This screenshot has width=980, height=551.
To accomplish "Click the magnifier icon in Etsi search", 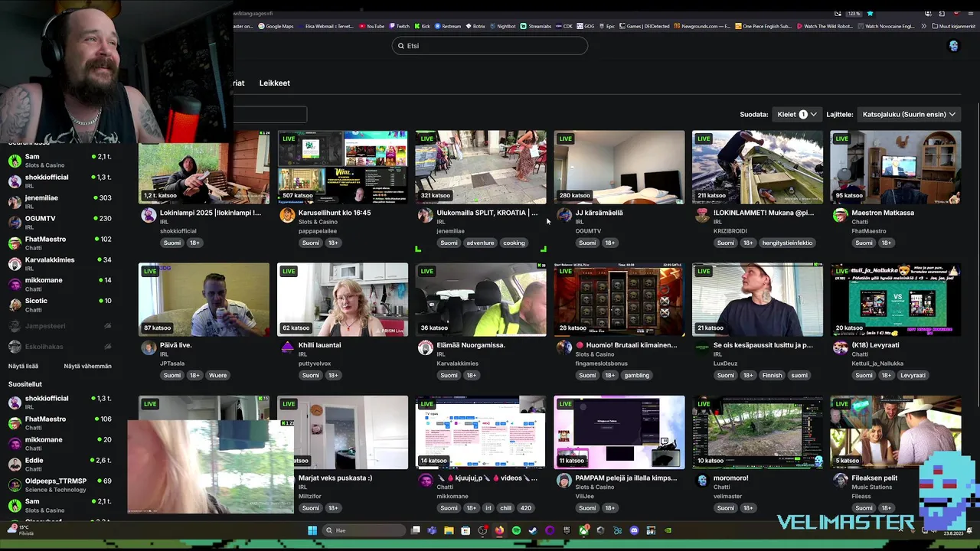I will (400, 46).
